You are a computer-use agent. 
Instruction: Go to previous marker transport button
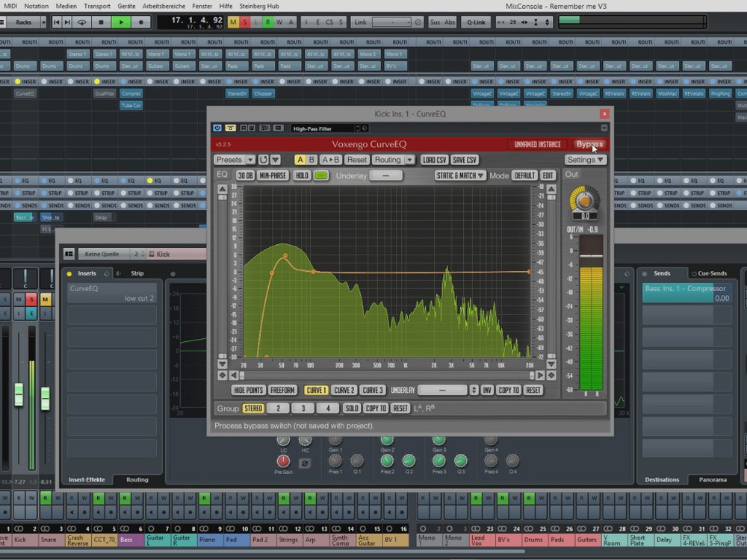57,22
